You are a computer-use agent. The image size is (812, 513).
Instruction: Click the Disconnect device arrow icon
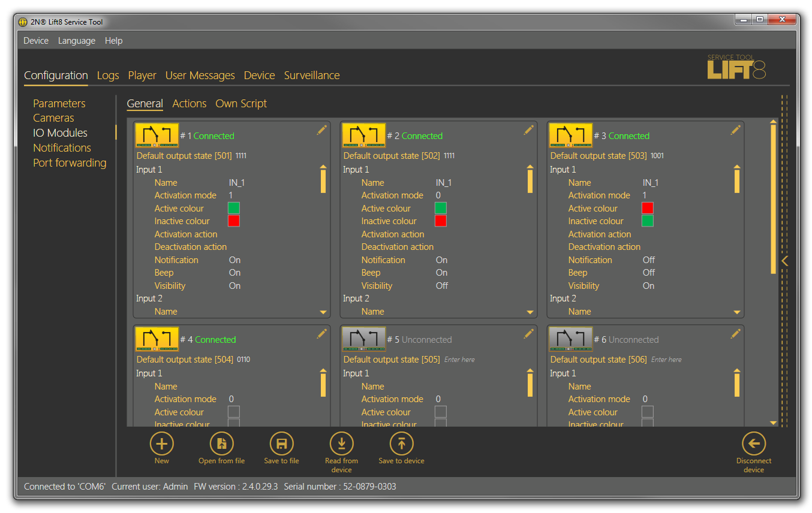tap(753, 444)
